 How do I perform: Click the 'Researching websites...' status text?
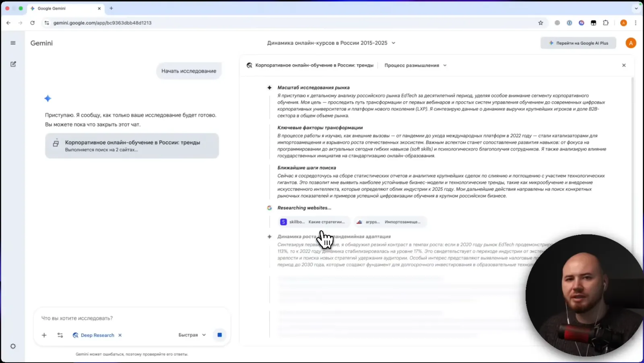click(x=304, y=208)
